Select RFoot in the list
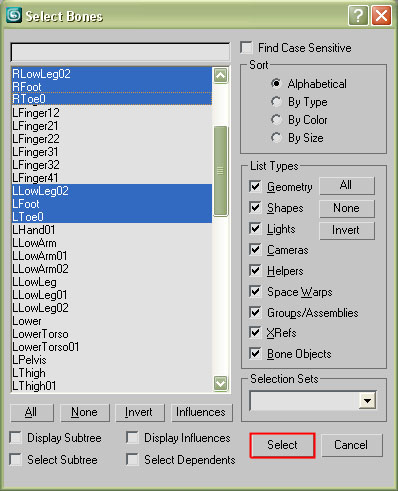The width and height of the screenshot is (398, 491). click(x=112, y=86)
